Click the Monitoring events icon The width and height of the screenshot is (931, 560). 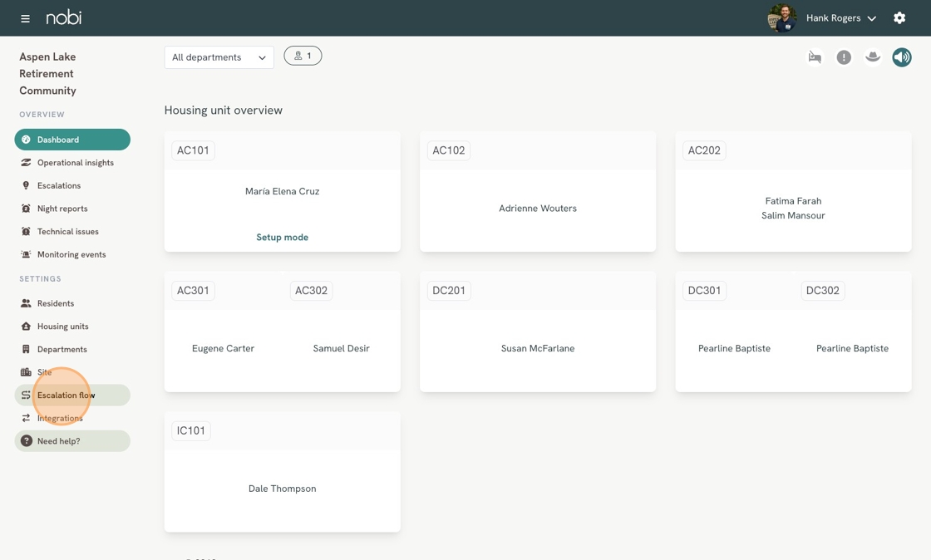(26, 254)
